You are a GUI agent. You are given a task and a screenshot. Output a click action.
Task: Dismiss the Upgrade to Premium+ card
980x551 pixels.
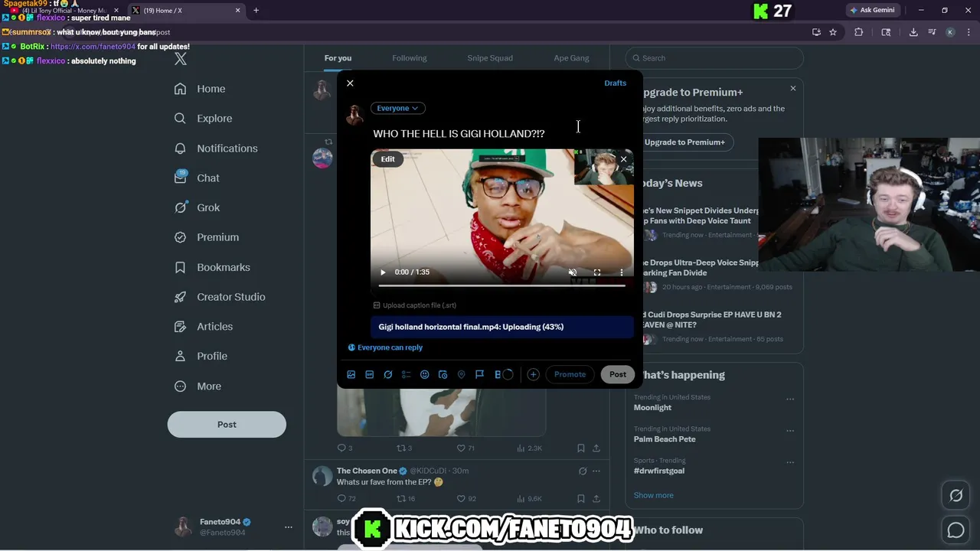792,89
